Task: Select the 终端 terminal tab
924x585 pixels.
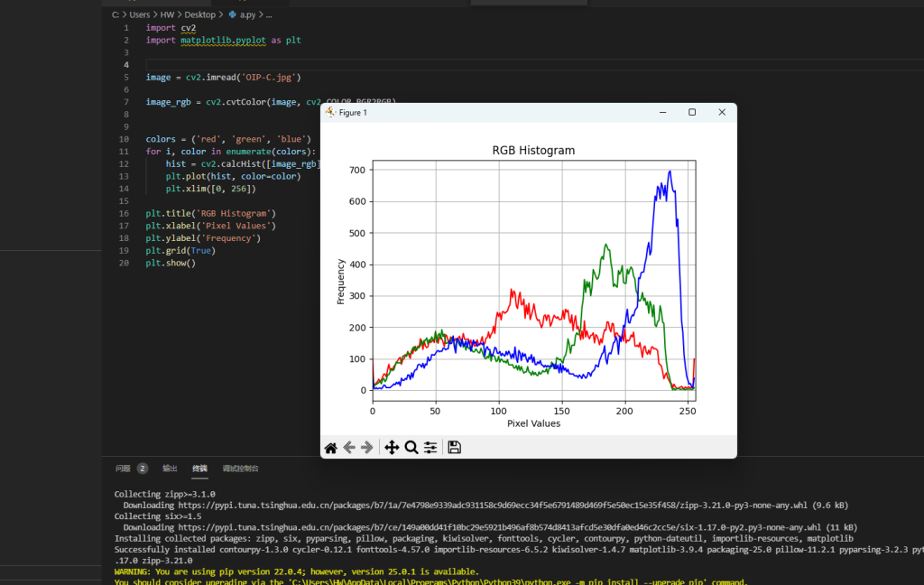Action: (x=199, y=469)
